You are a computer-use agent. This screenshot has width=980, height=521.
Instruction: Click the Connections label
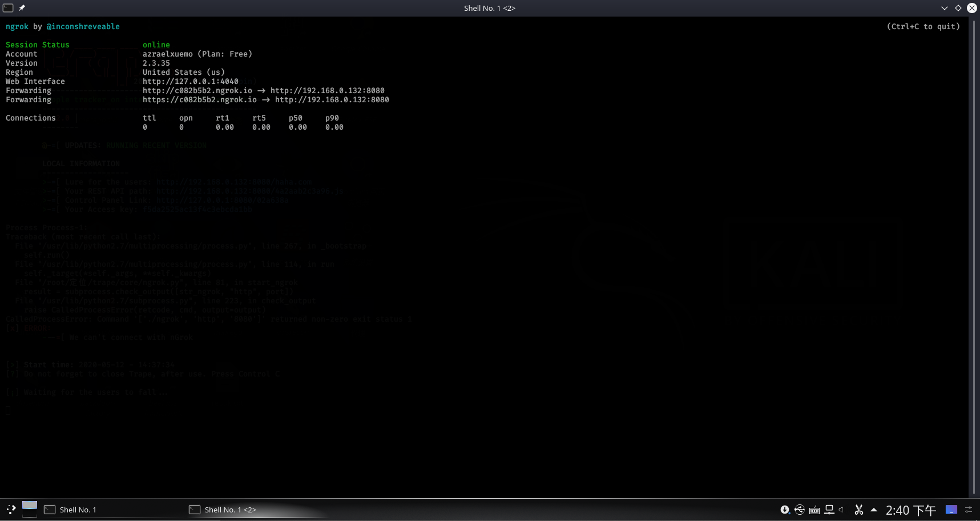[x=31, y=118]
